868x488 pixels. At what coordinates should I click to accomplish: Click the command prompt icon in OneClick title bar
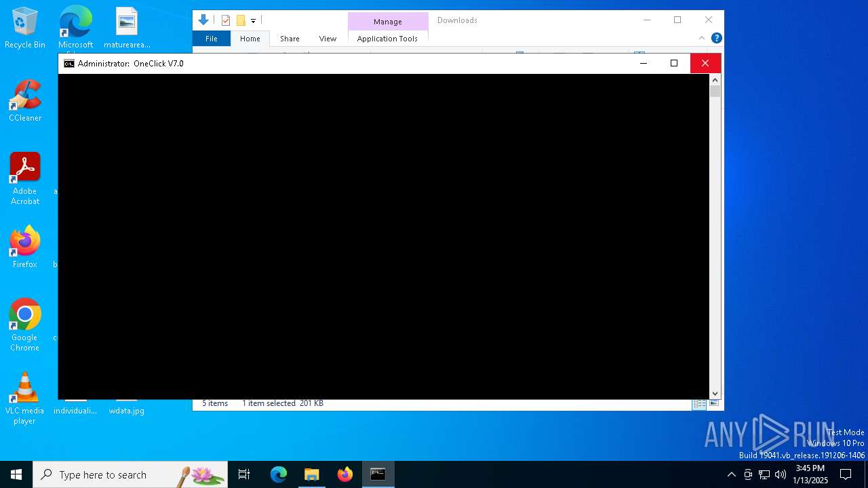pyautogui.click(x=68, y=64)
